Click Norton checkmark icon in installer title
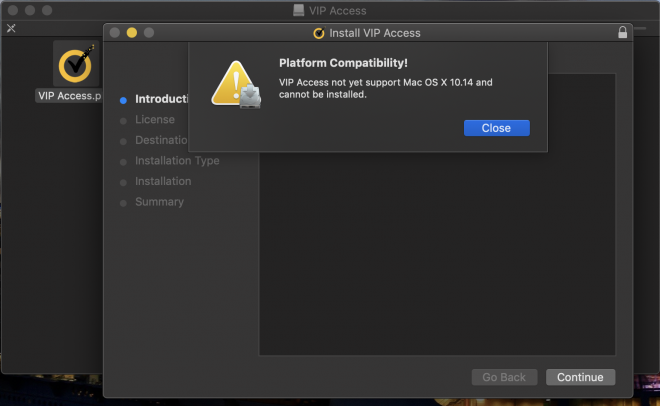The width and height of the screenshot is (660, 406). pos(319,33)
